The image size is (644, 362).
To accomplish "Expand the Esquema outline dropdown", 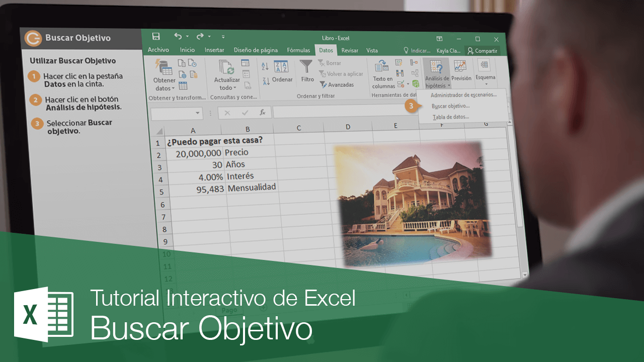I will (485, 72).
